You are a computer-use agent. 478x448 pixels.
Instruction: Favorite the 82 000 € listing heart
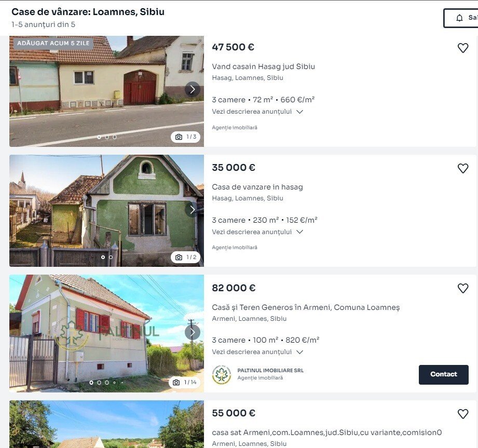click(463, 288)
